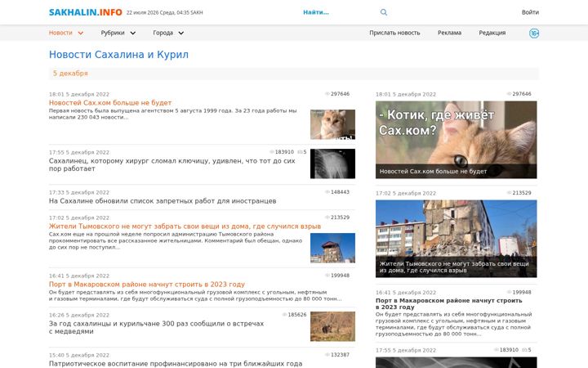This screenshot has width=588, height=368.
Task: Click the Войти login link
Action: click(530, 12)
